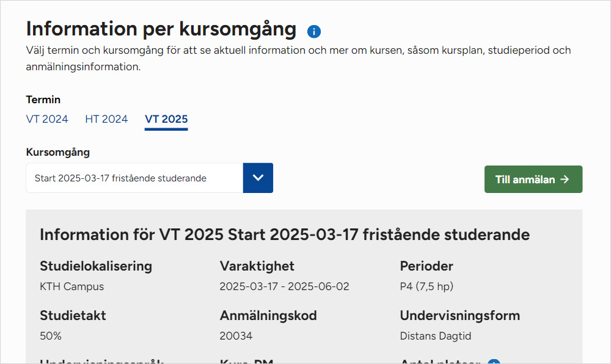Image resolution: width=611 pixels, height=364 pixels.
Task: Open the Start 2025-03-17 fristående studerande selector
Action: tap(134, 178)
